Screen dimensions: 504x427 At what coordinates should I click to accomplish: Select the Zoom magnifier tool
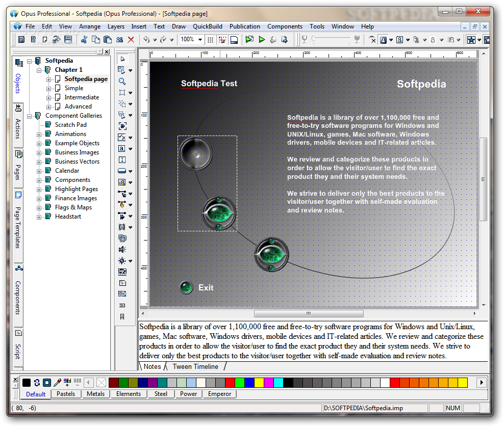coord(122,82)
